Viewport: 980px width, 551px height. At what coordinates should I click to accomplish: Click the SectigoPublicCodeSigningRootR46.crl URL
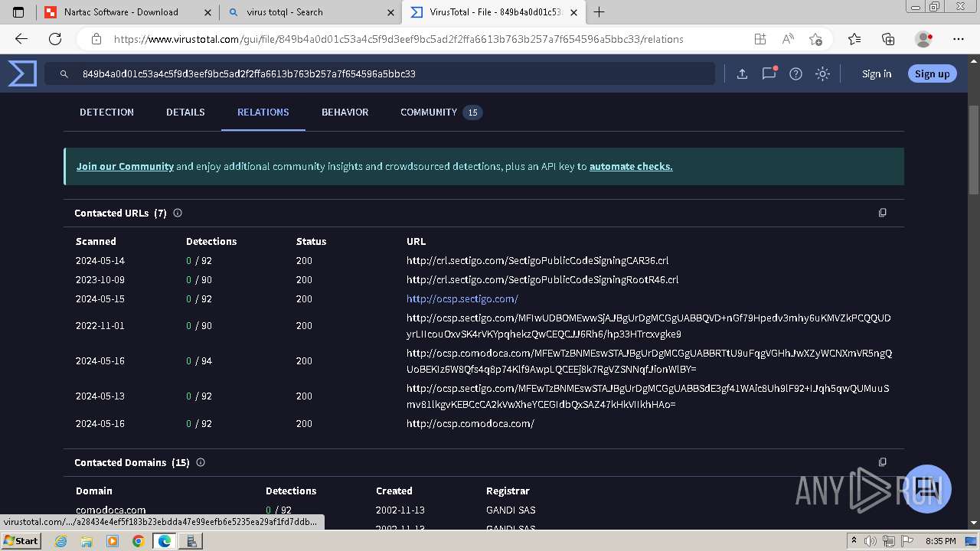coord(542,280)
